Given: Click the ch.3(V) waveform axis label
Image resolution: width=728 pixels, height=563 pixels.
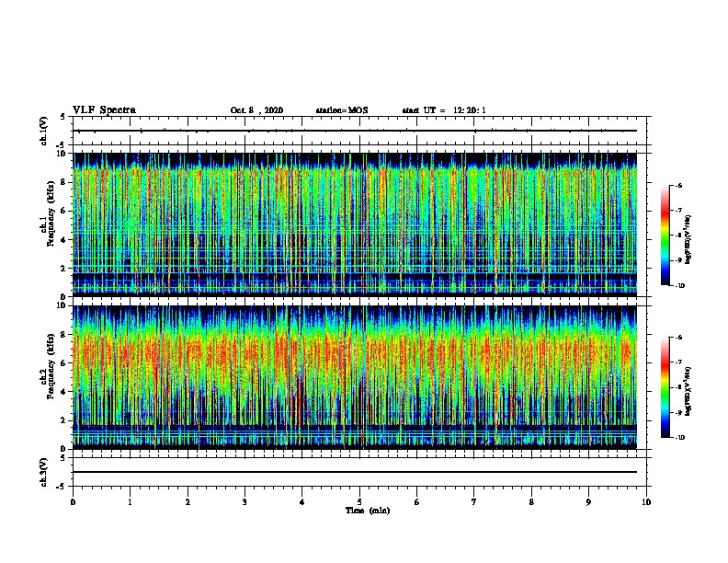Looking at the screenshot, I should click(x=44, y=472).
